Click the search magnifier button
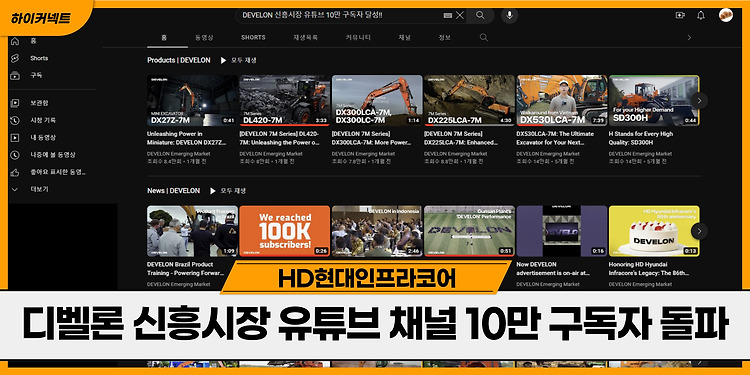Viewport: 750px width, 375px height. tap(480, 15)
